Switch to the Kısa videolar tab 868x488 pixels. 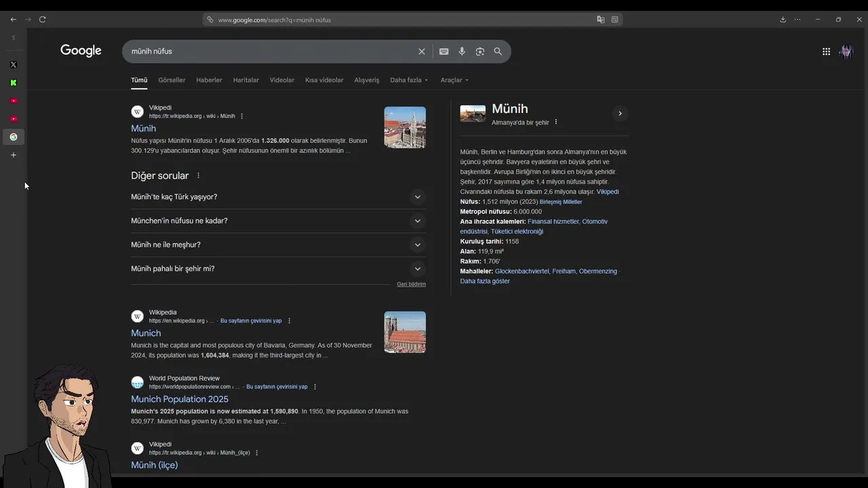pyautogui.click(x=324, y=80)
